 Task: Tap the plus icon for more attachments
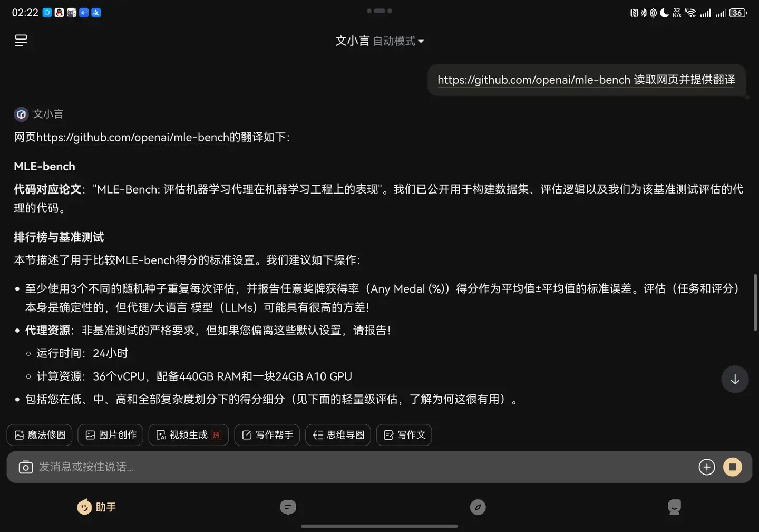(707, 467)
